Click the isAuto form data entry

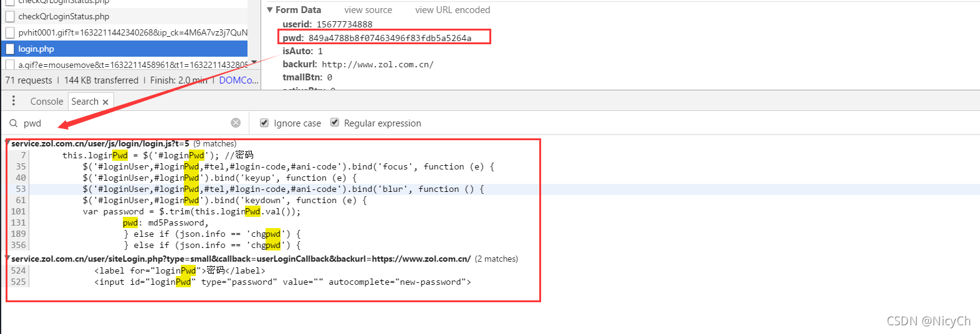[x=302, y=51]
